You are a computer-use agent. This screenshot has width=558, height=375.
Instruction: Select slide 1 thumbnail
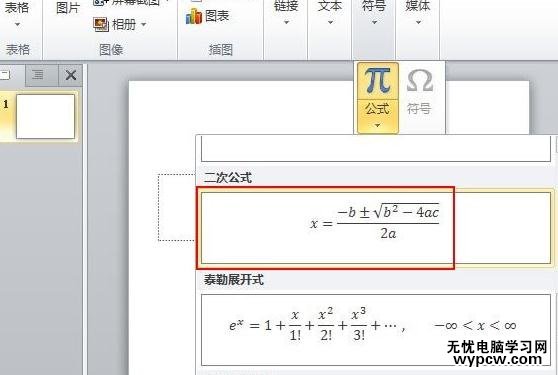46,116
